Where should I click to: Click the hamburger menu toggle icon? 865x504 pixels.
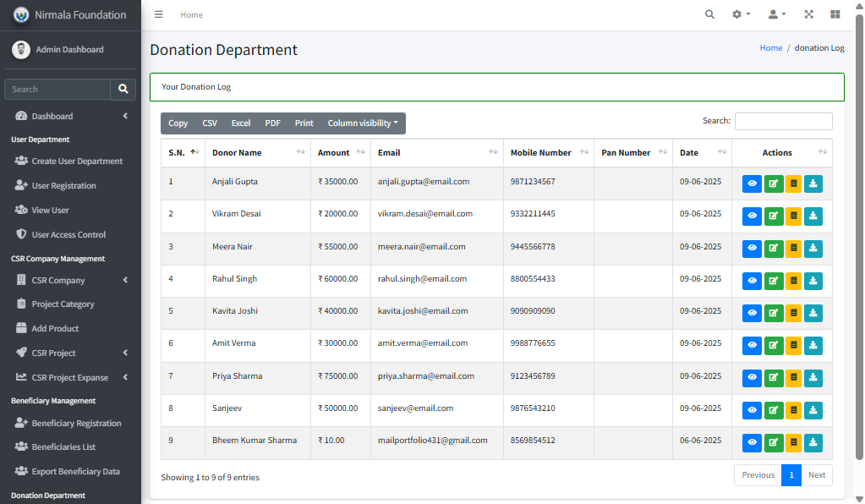click(x=159, y=14)
